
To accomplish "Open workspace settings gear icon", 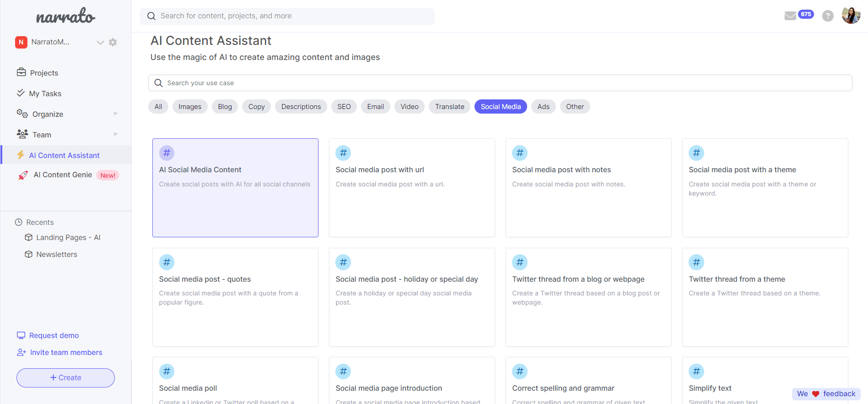I will pyautogui.click(x=113, y=42).
